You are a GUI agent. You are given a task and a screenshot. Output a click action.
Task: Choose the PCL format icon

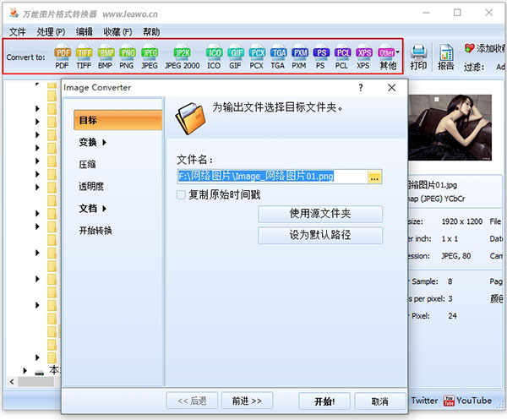pos(342,57)
